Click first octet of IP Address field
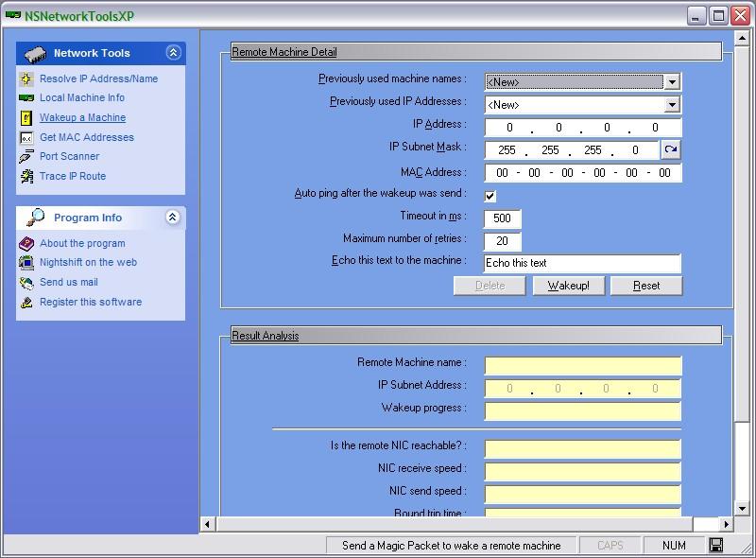The image size is (756, 558). pos(509,128)
